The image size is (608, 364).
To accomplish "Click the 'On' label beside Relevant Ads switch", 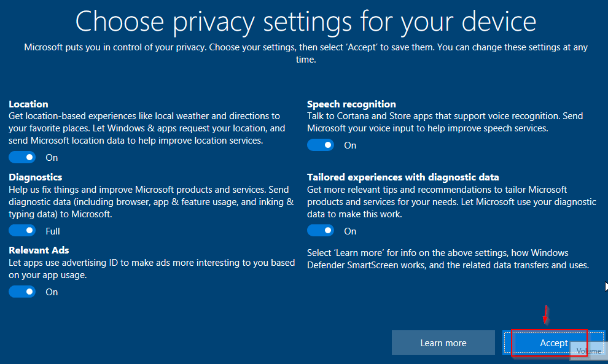I will pos(52,292).
